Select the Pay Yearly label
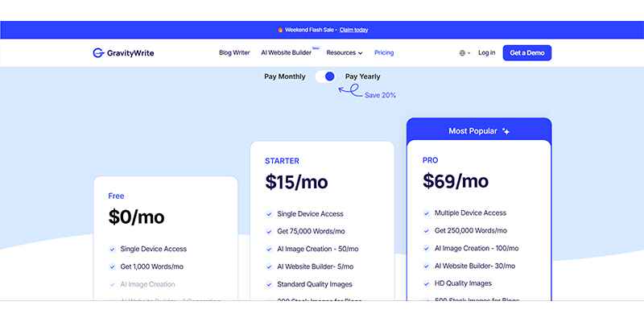 point(363,76)
